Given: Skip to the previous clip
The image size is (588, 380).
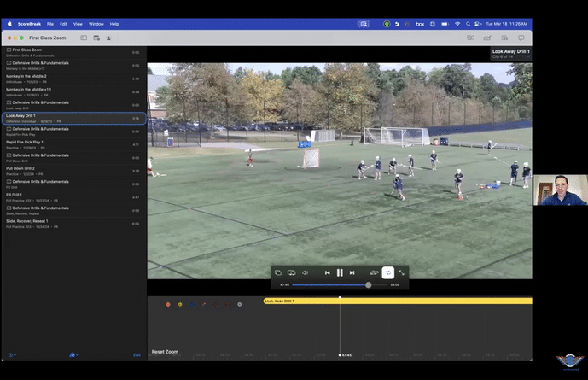Looking at the screenshot, I should click(328, 272).
